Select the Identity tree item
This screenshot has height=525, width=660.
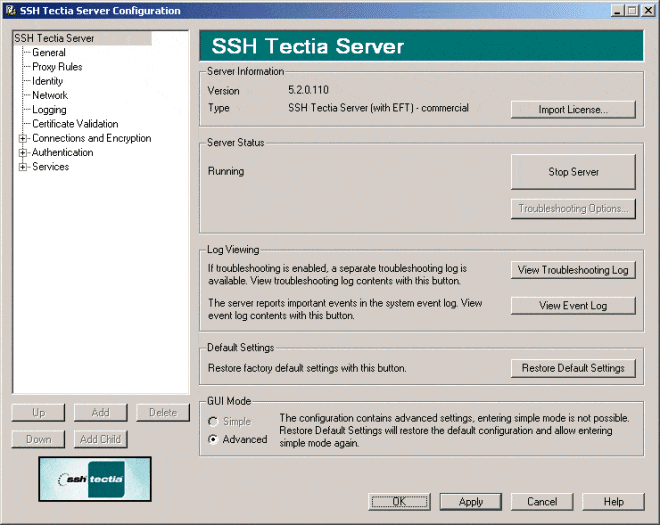pyautogui.click(x=48, y=81)
